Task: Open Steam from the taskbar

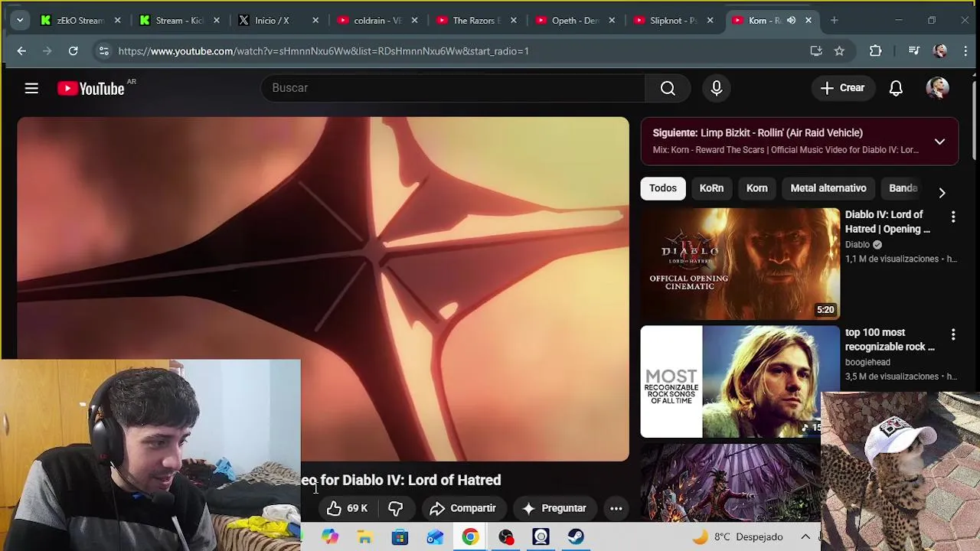Action: (576, 536)
